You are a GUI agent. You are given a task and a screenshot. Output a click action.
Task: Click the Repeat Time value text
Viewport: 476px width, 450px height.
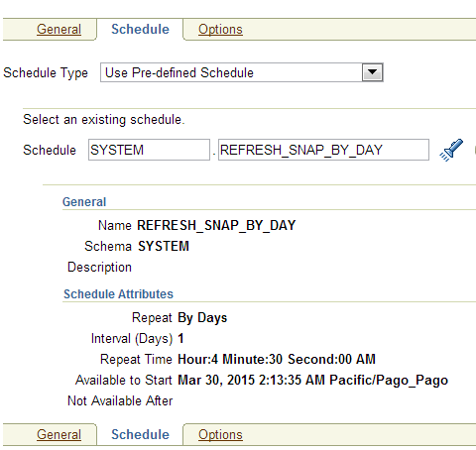(277, 359)
